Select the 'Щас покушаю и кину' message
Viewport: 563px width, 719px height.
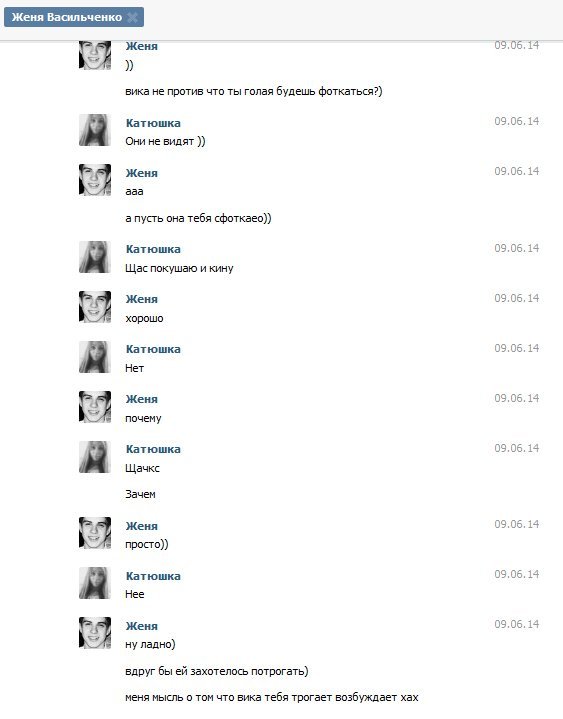179,268
